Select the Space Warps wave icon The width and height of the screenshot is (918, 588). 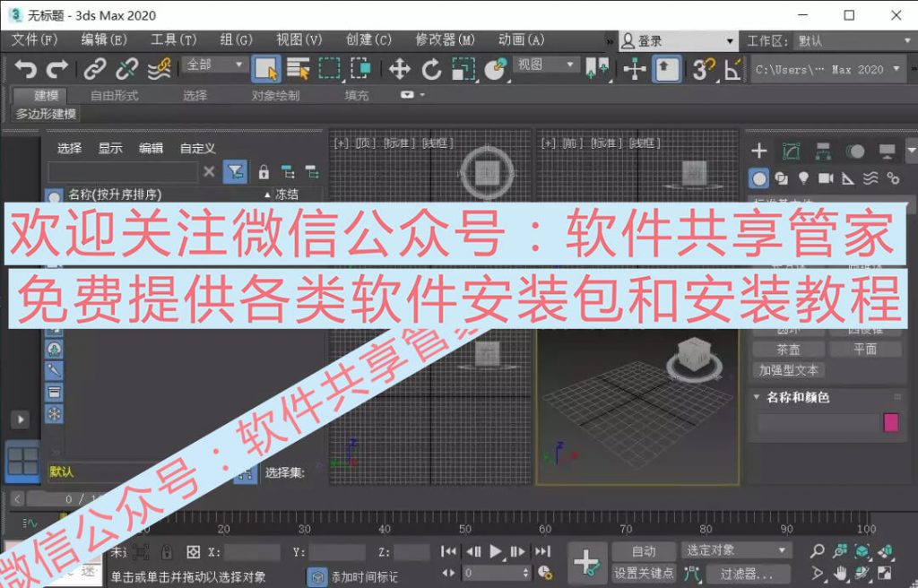coord(870,178)
